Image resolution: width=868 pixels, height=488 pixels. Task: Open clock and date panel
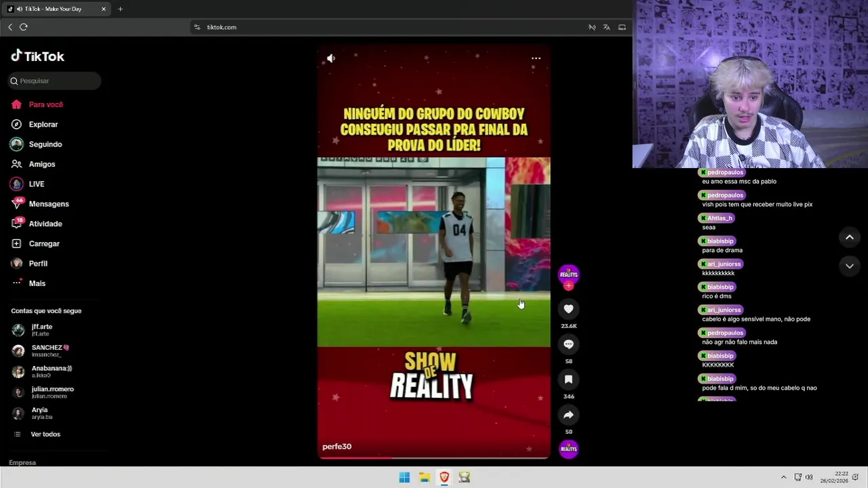834,477
